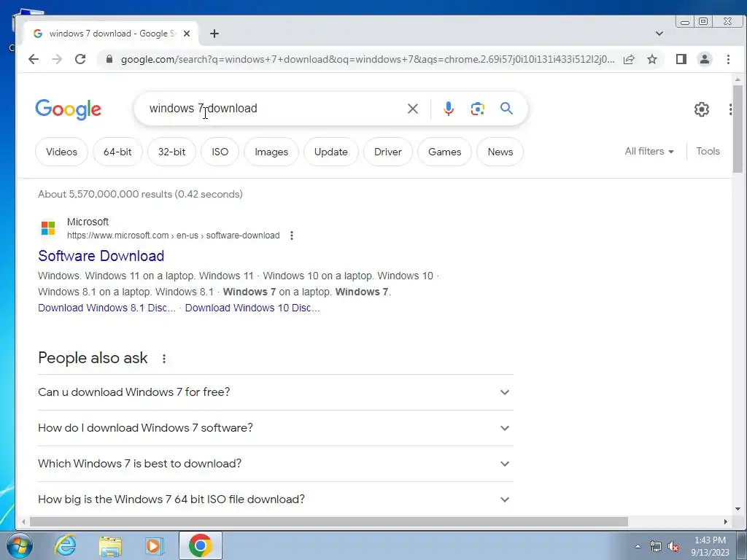
Task: Click the vertical scrollbar thumb
Action: [x=738, y=128]
